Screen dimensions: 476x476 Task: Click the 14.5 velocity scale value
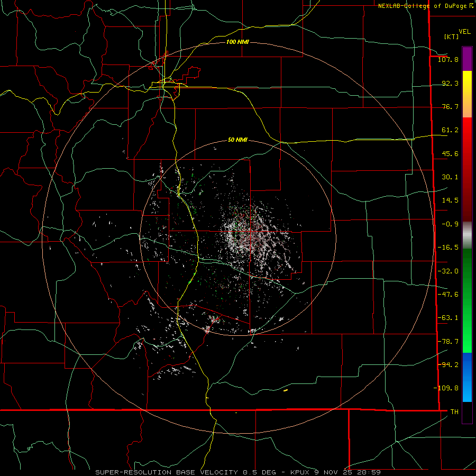click(450, 200)
